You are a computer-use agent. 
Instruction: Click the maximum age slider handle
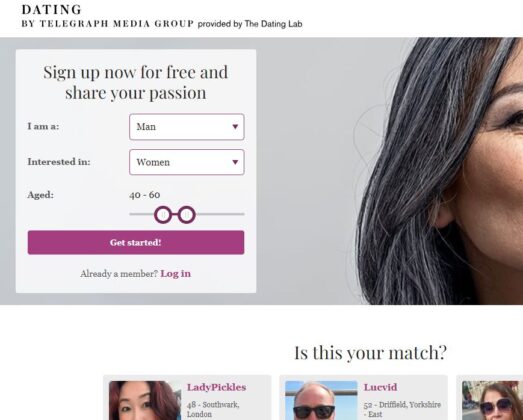click(x=186, y=215)
